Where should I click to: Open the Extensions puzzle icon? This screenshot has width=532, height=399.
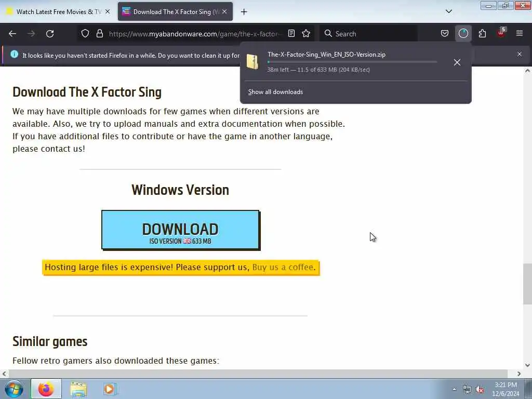482,33
